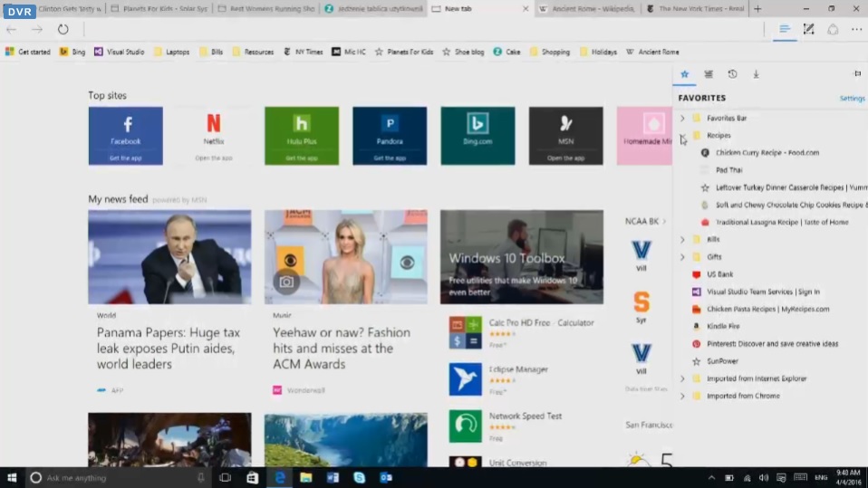This screenshot has width=868, height=488.
Task: Open the Visual Studio bookmark
Action: point(119,52)
